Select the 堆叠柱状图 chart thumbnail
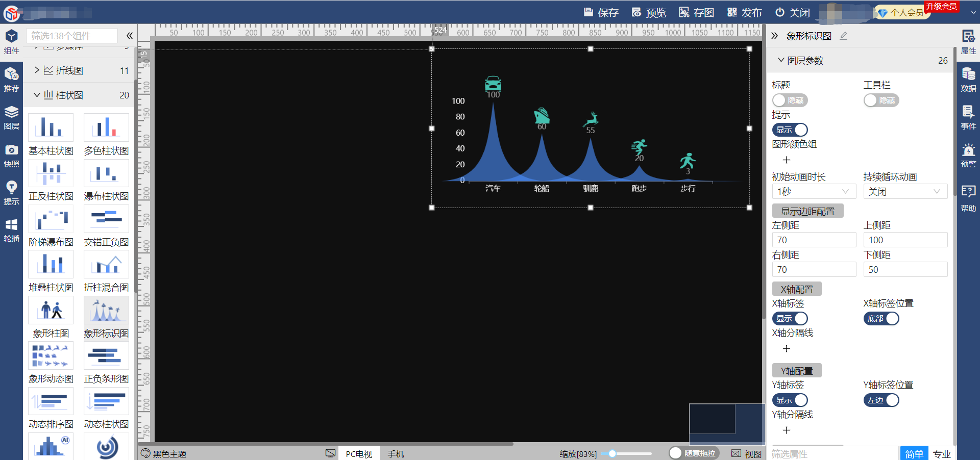This screenshot has height=460, width=980. (51, 264)
